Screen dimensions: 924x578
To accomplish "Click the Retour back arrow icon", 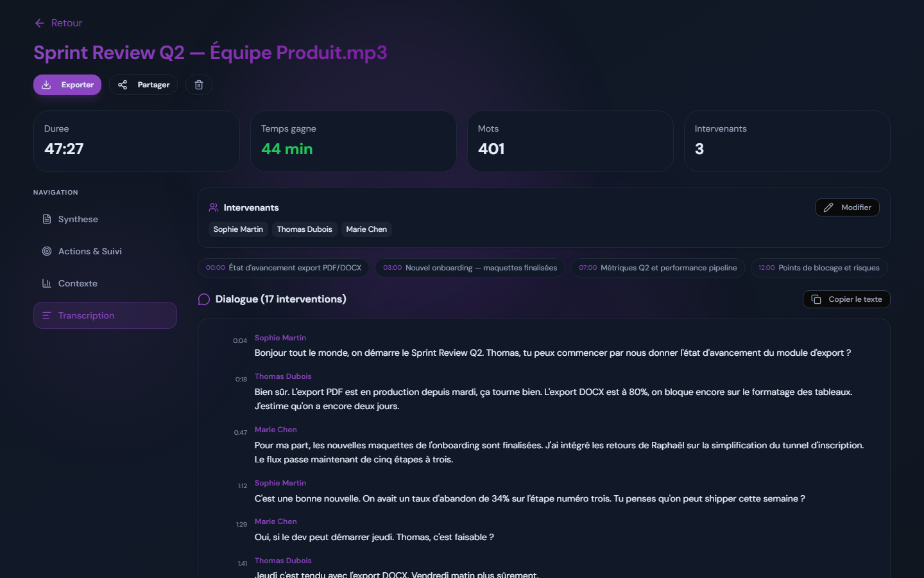I will [x=40, y=23].
